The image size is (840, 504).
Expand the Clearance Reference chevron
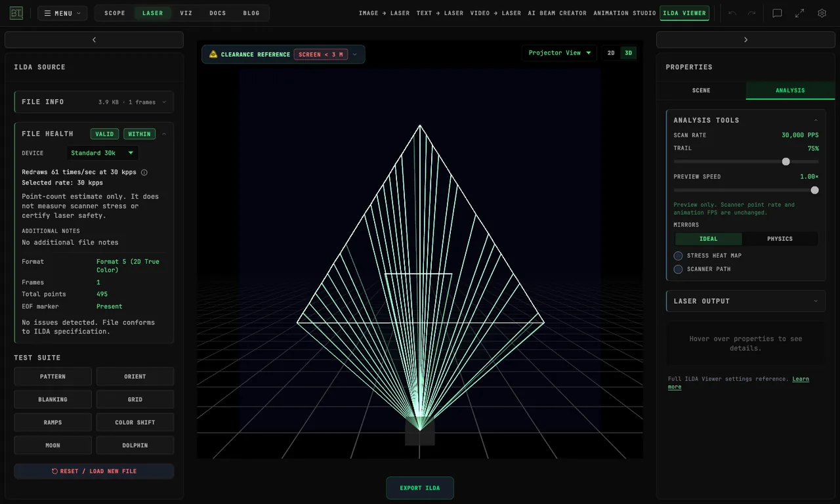pyautogui.click(x=355, y=54)
